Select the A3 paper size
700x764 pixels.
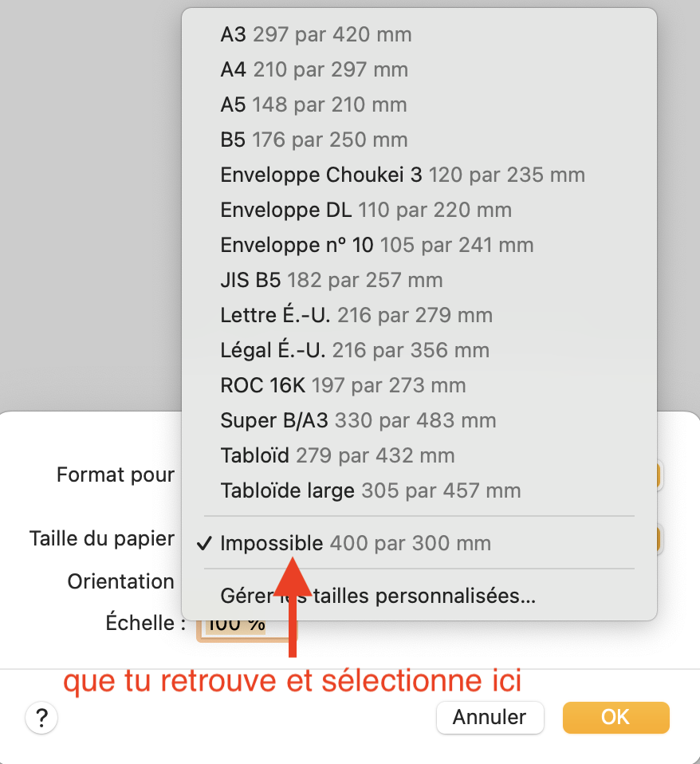click(316, 34)
